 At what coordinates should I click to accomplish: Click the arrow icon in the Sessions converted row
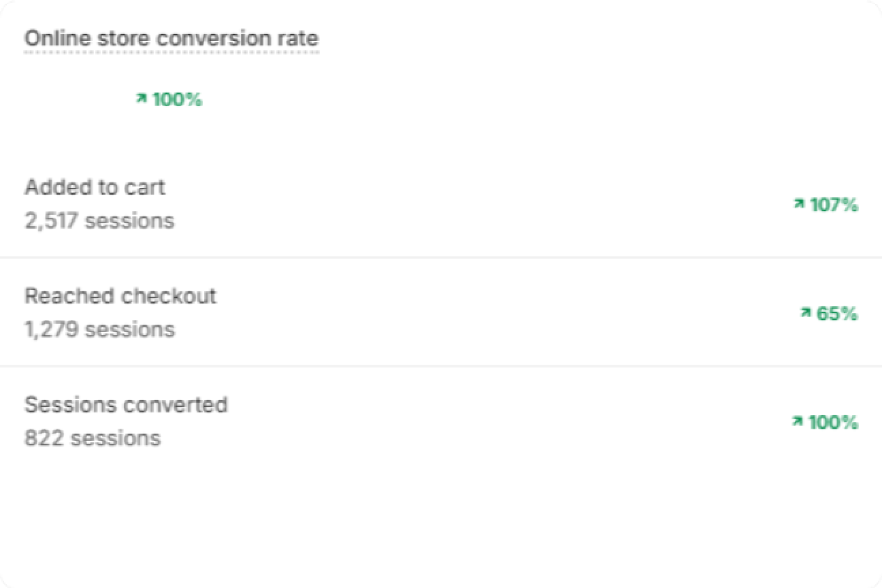coord(798,422)
